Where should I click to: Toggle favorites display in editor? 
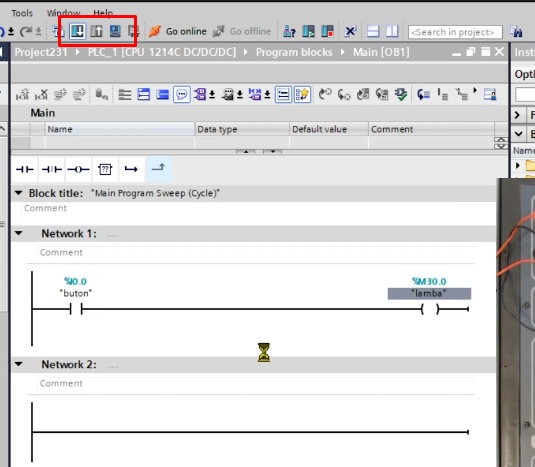302,94
